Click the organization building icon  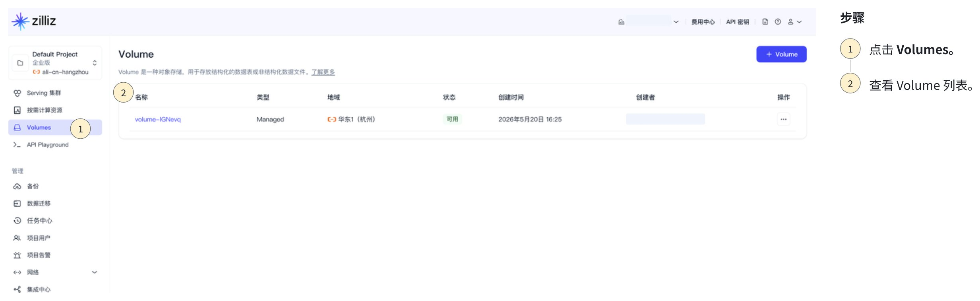[621, 22]
